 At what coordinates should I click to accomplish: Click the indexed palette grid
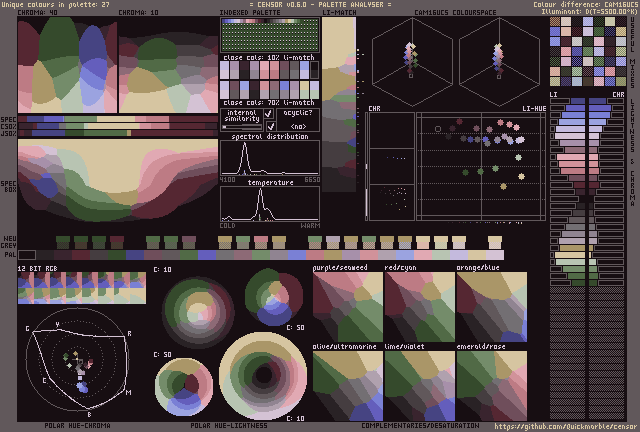(269, 35)
